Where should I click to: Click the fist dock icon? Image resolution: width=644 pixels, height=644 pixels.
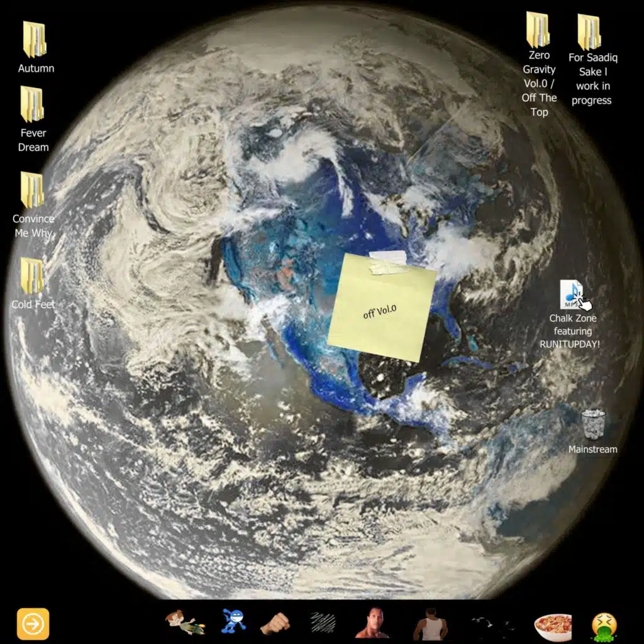pos(275,623)
